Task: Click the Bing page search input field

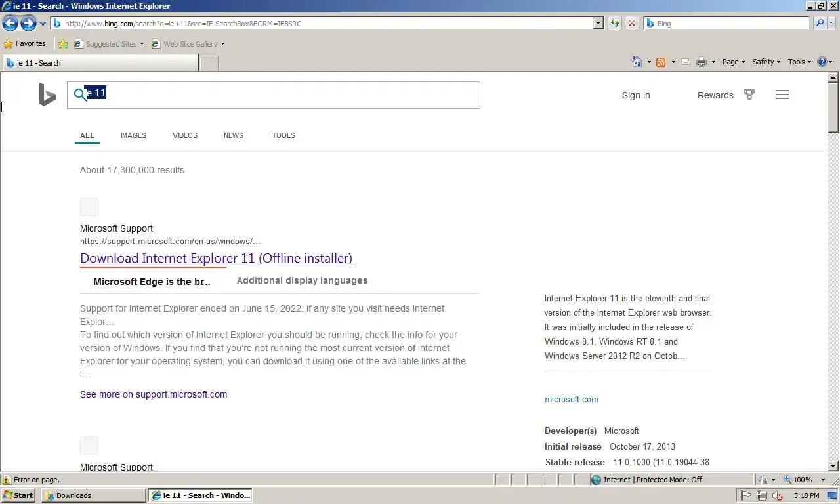Action: tap(274, 95)
